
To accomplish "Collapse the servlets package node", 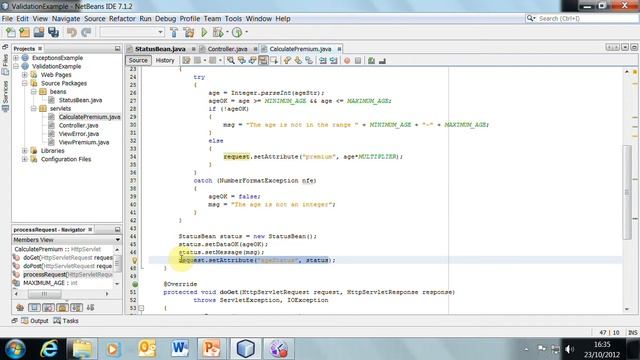I will [x=33, y=109].
